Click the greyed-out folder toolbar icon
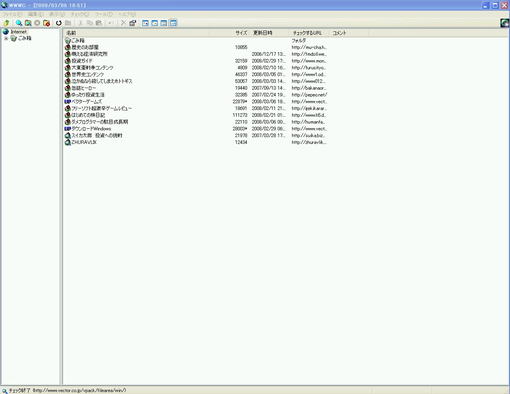The image size is (510, 394). [68, 23]
